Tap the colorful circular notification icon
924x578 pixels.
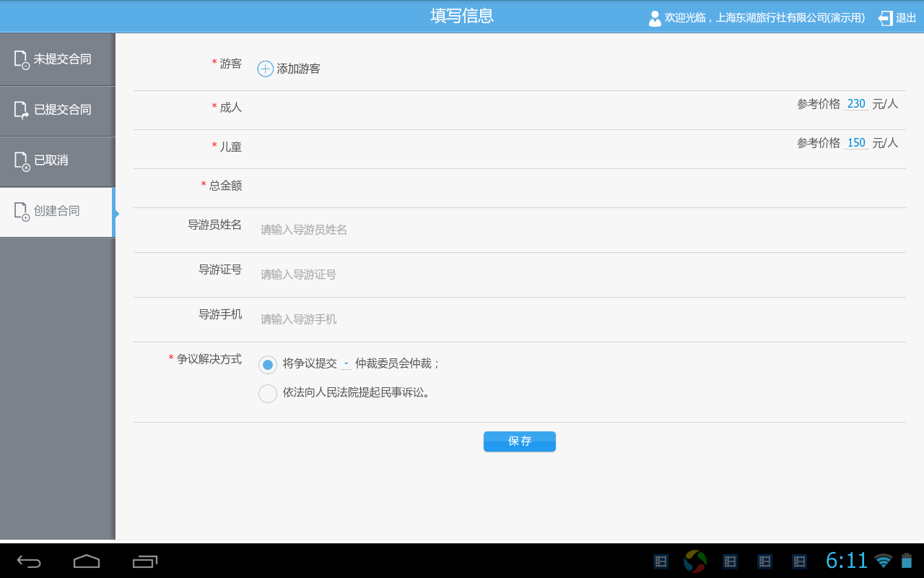click(x=695, y=561)
